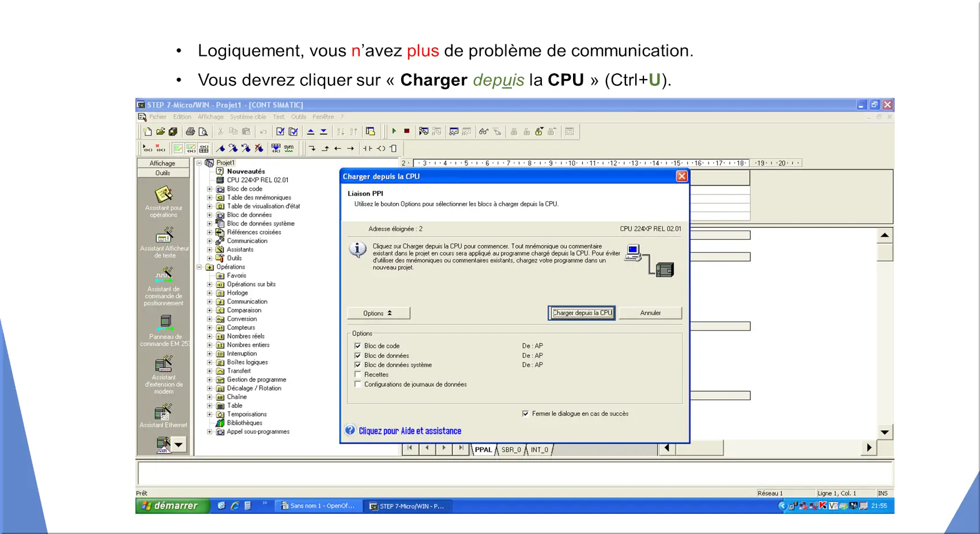Close the Charger depuis la CPU dialog

pyautogui.click(x=681, y=176)
